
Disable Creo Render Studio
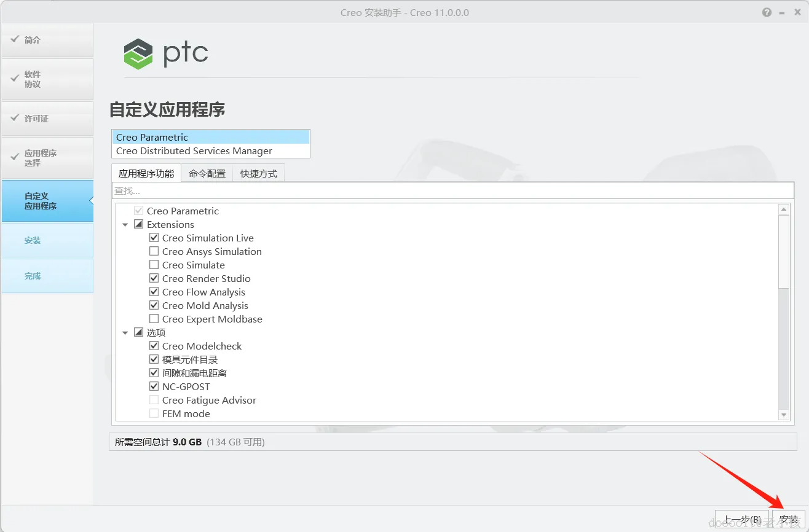154,278
